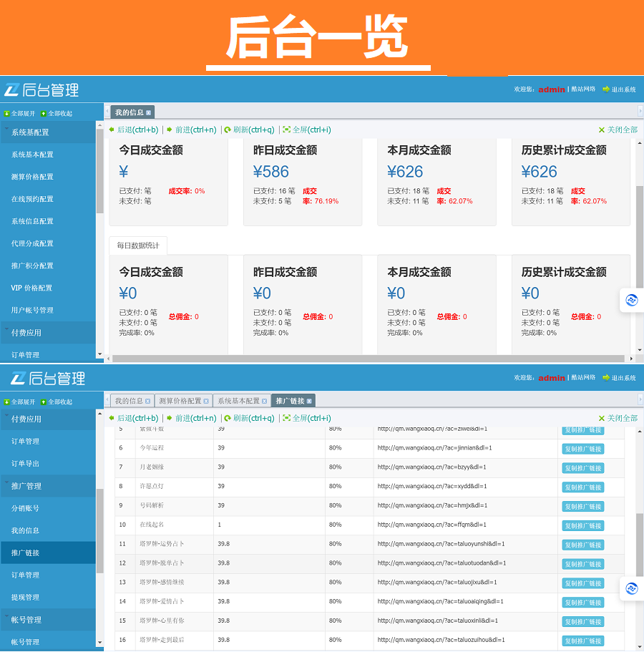Close the 系统基本配置 tab using its x icon
The width and height of the screenshot is (644, 652).
point(264,402)
